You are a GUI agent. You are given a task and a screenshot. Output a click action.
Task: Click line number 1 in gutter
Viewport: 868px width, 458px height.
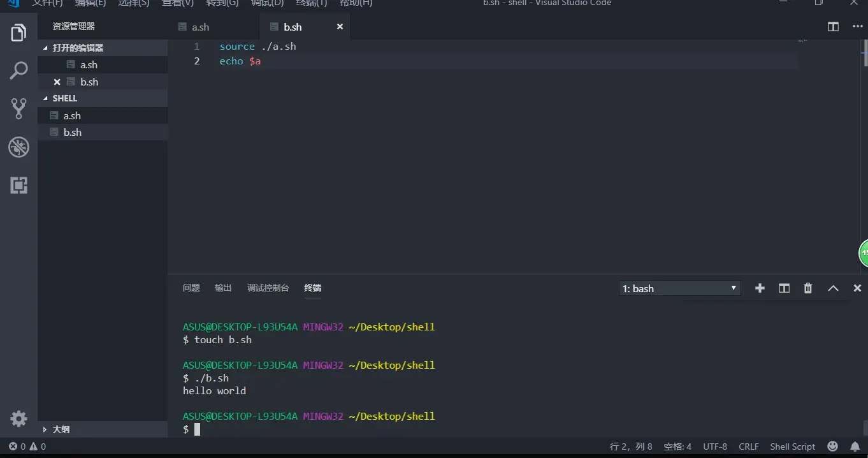(197, 47)
